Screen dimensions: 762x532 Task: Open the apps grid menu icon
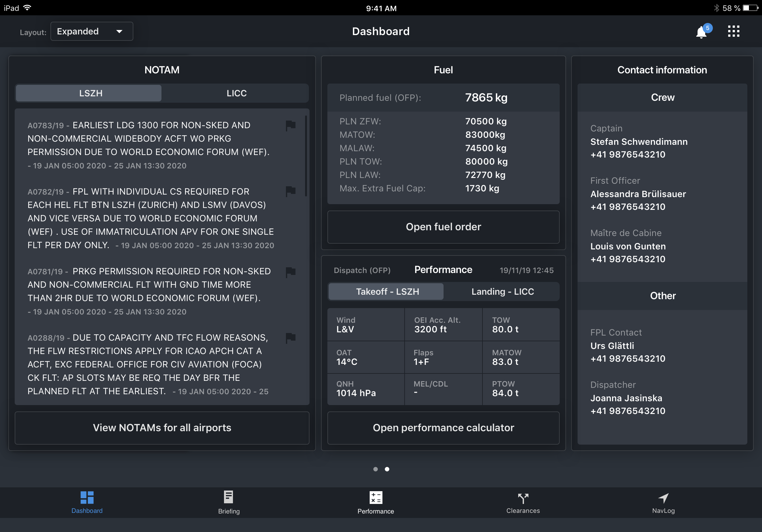tap(734, 31)
